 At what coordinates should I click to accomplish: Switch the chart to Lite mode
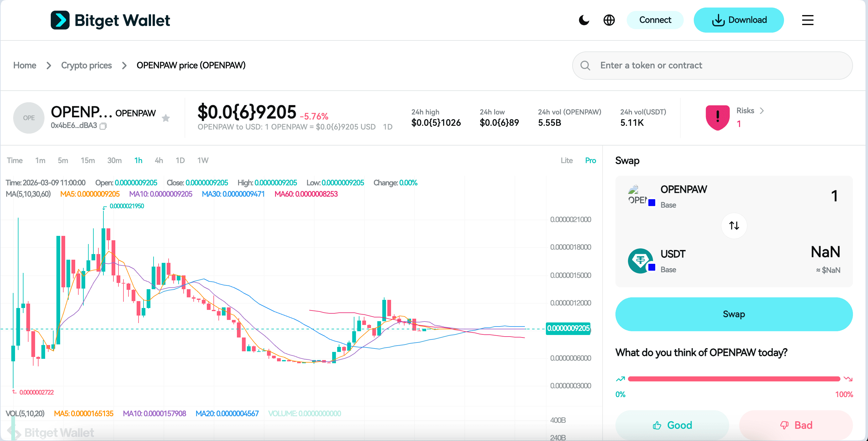tap(567, 161)
